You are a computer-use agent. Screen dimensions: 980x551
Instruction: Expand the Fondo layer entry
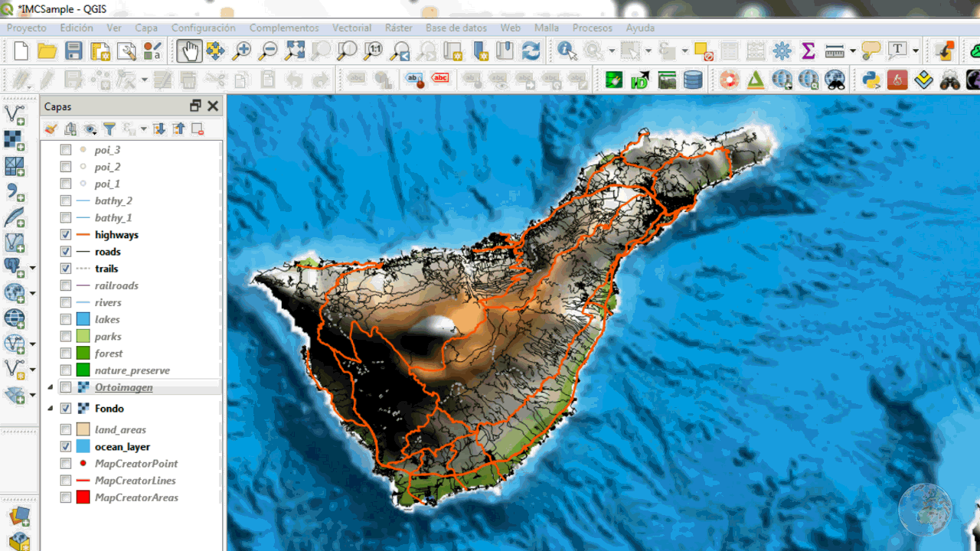[x=49, y=408]
